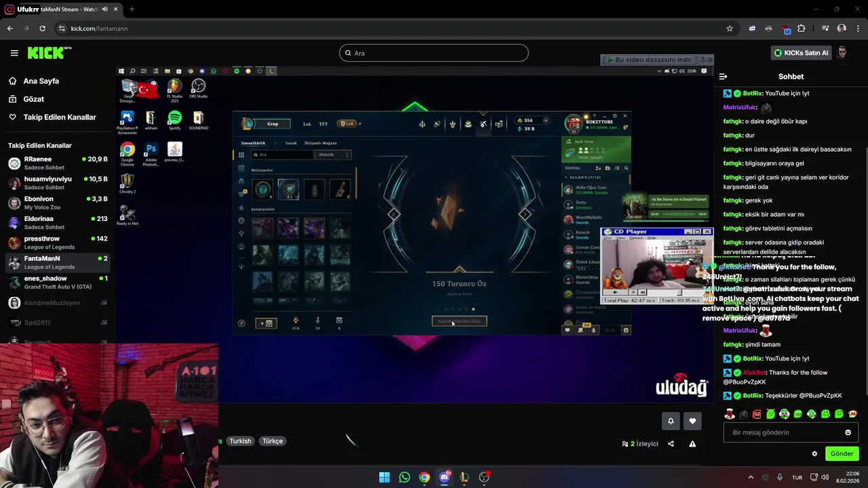Open Chrome media control icon
The width and height of the screenshot is (868, 488).
pyautogui.click(x=825, y=28)
